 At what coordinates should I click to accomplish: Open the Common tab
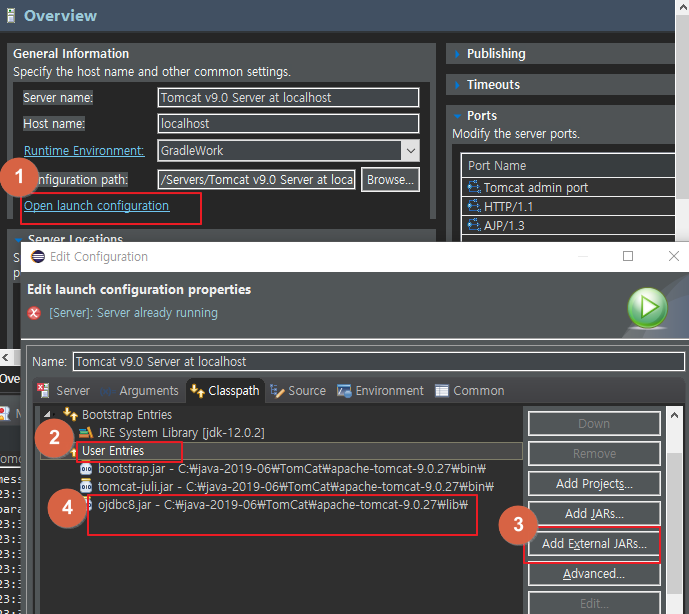click(x=470, y=391)
